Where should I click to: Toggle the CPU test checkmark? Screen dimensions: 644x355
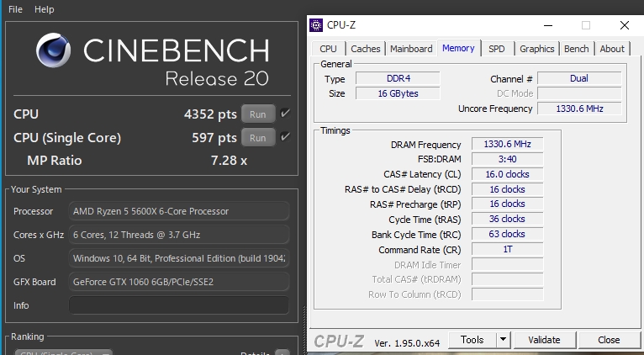coord(285,114)
